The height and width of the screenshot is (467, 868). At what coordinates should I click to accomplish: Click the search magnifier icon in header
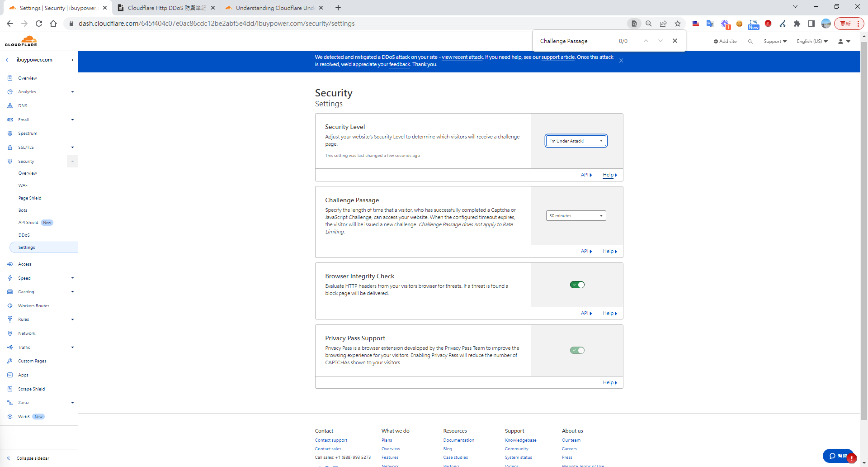750,42
